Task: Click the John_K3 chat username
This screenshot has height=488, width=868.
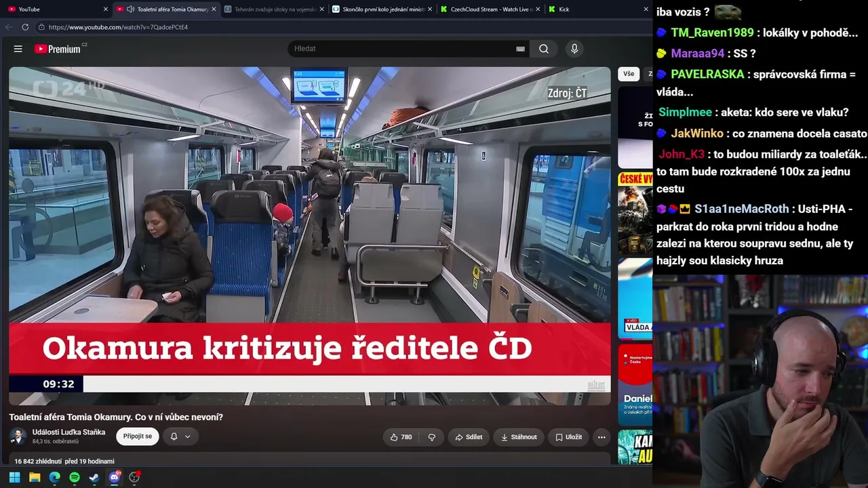Action: 682,155
